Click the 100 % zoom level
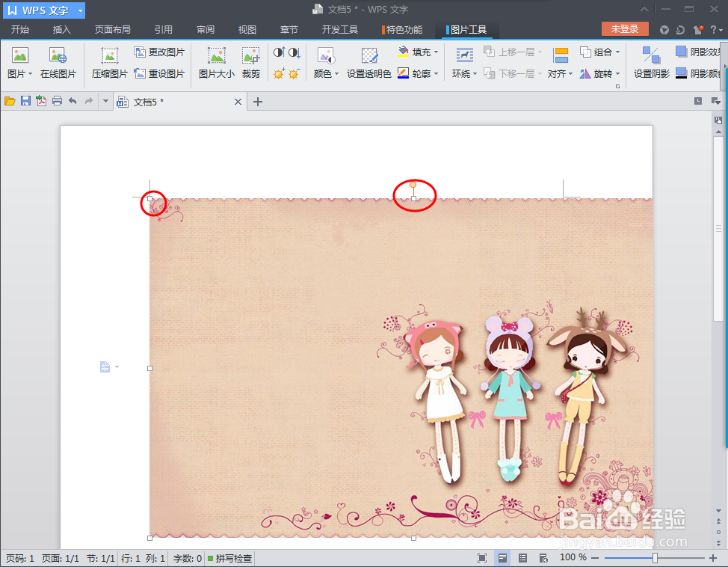The width and height of the screenshot is (728, 567). pyautogui.click(x=573, y=557)
